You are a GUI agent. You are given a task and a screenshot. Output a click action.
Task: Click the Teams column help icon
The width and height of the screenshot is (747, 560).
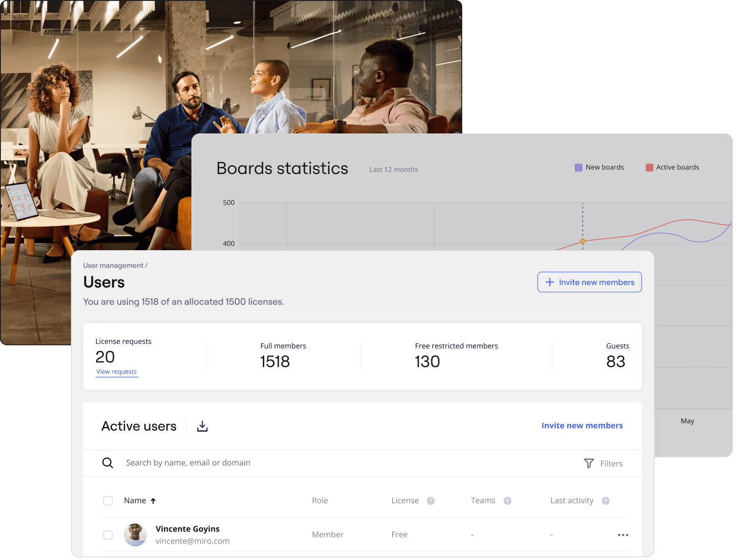pos(507,501)
